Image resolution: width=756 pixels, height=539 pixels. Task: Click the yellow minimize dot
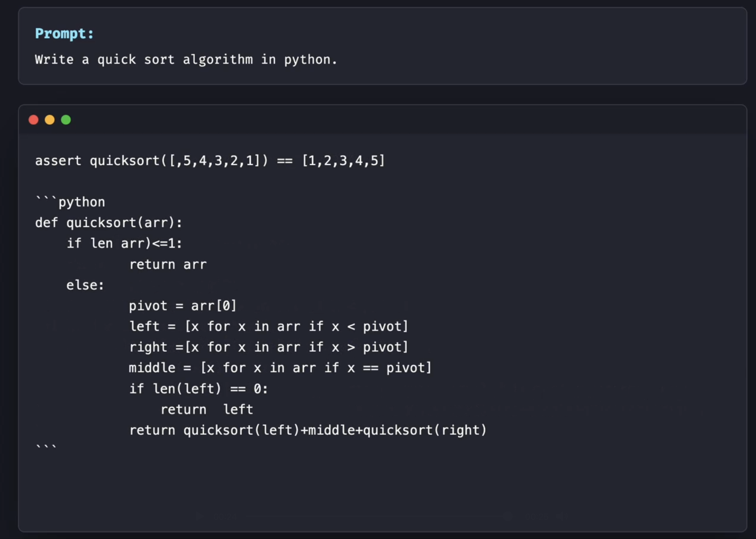50,120
